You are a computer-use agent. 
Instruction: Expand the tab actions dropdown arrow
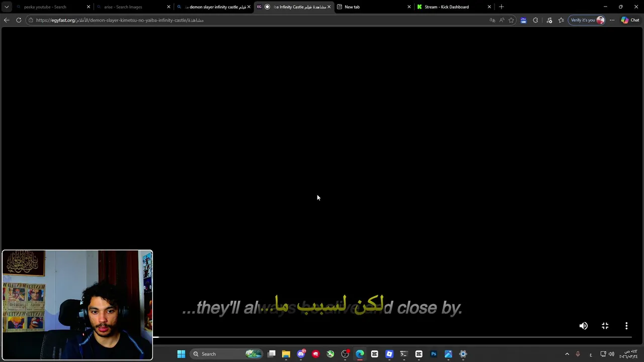coord(7,7)
